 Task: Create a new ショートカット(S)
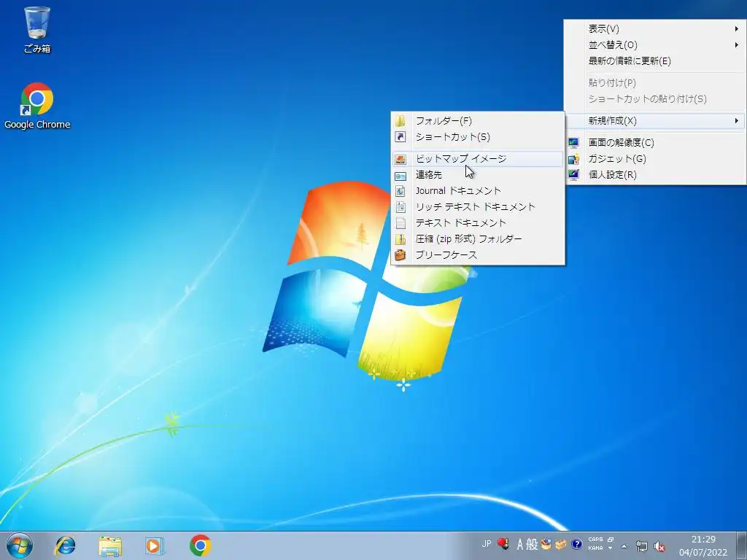pos(478,137)
